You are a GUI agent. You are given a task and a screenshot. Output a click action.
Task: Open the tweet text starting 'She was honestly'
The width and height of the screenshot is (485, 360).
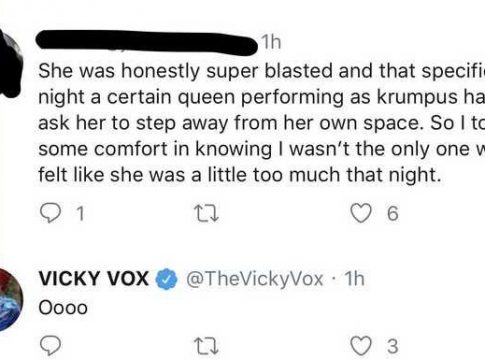coord(262,123)
